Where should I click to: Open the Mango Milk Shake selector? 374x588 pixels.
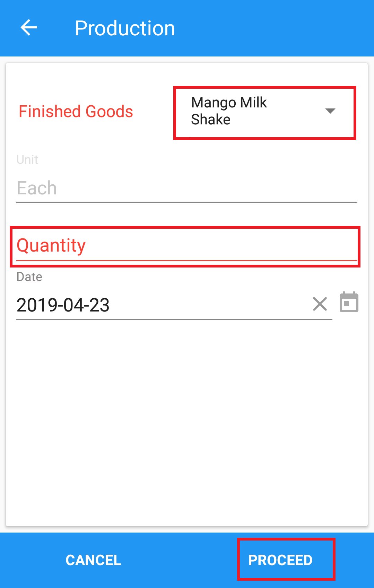pyautogui.click(x=265, y=113)
